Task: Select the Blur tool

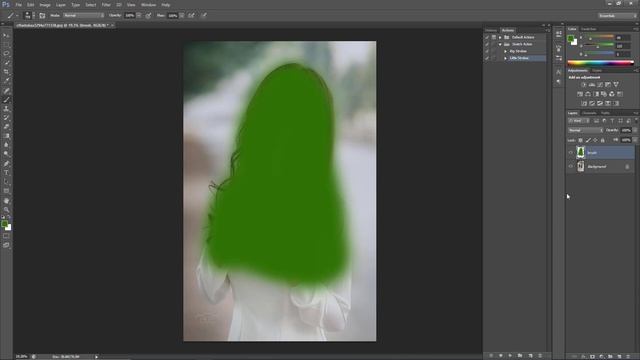Action: pos(6,144)
